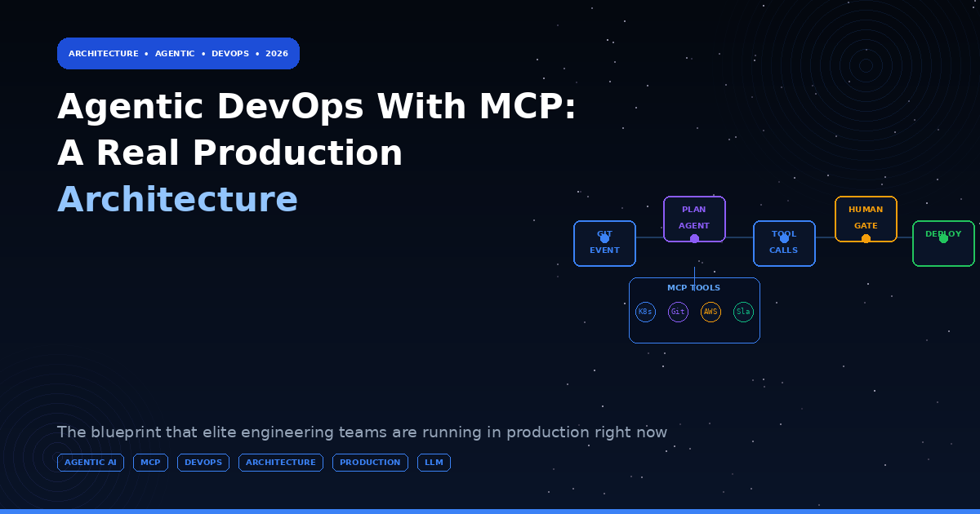The height and width of the screenshot is (514, 980).
Task: Click the K8s tool icon in MCP Tools
Action: point(645,312)
